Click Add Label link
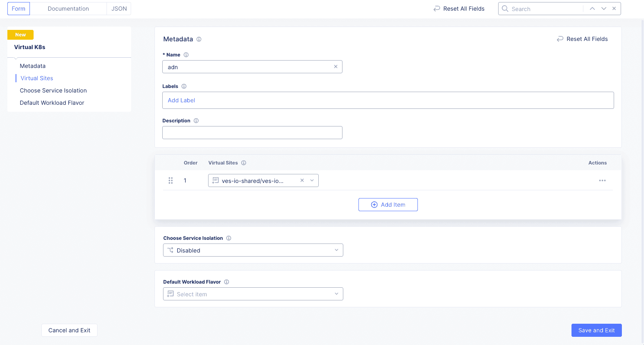Image resolution: width=644 pixels, height=345 pixels. pos(181,100)
